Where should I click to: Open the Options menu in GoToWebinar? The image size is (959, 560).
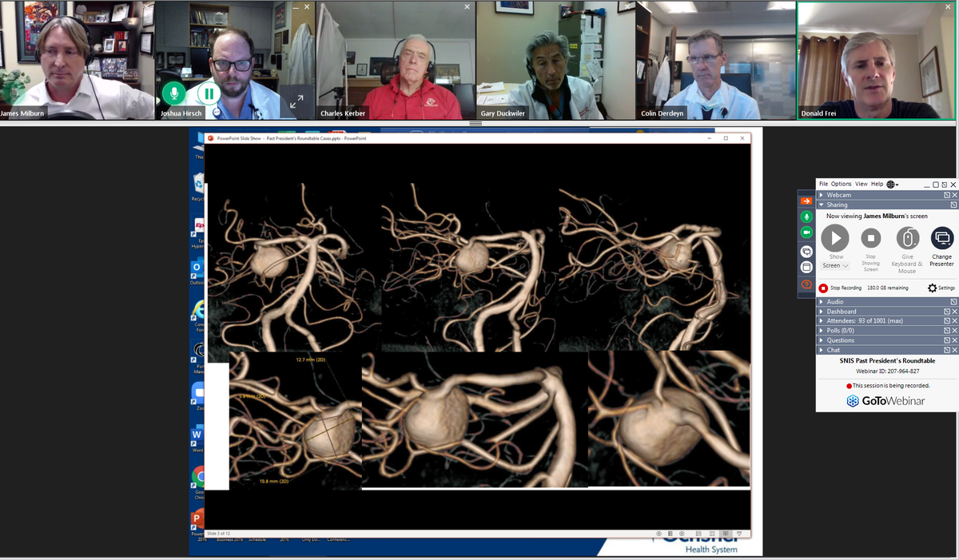(x=842, y=184)
